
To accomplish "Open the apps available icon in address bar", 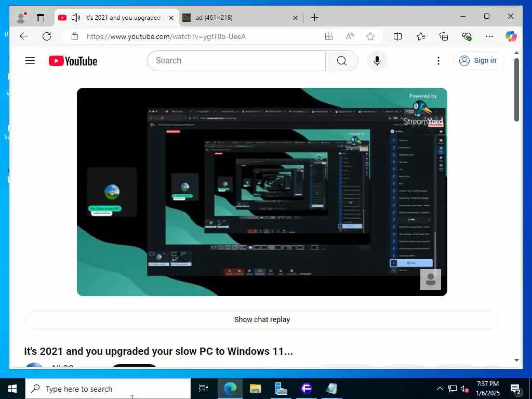I will pyautogui.click(x=329, y=36).
